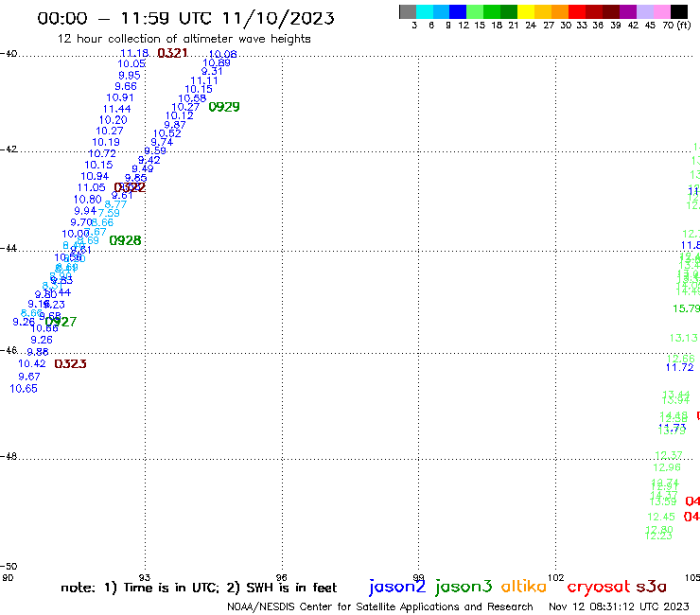This screenshot has height=615, width=700.
Task: Select the lavender swatch in the color bar
Action: coord(644,11)
